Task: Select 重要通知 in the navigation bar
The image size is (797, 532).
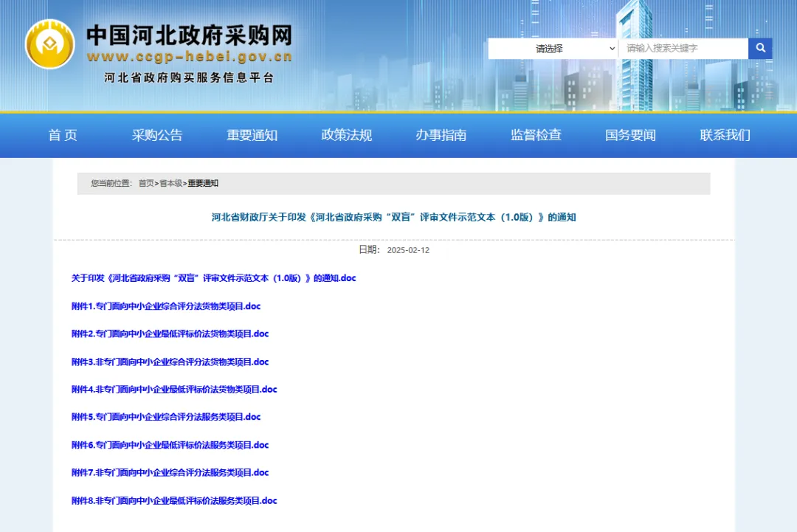Action: click(x=252, y=135)
